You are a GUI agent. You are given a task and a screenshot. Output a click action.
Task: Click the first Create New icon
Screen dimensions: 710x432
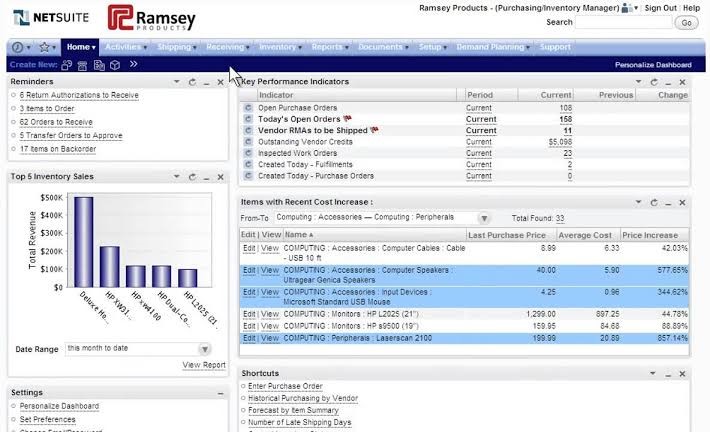coord(67,65)
